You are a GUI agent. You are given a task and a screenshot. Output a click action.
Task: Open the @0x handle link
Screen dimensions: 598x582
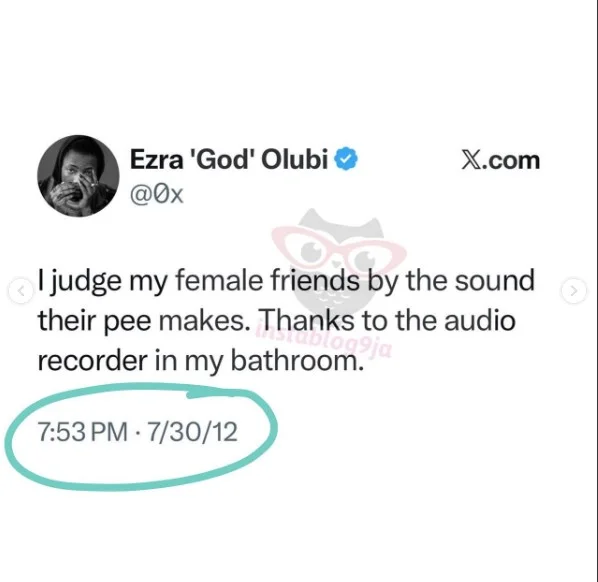click(x=157, y=195)
